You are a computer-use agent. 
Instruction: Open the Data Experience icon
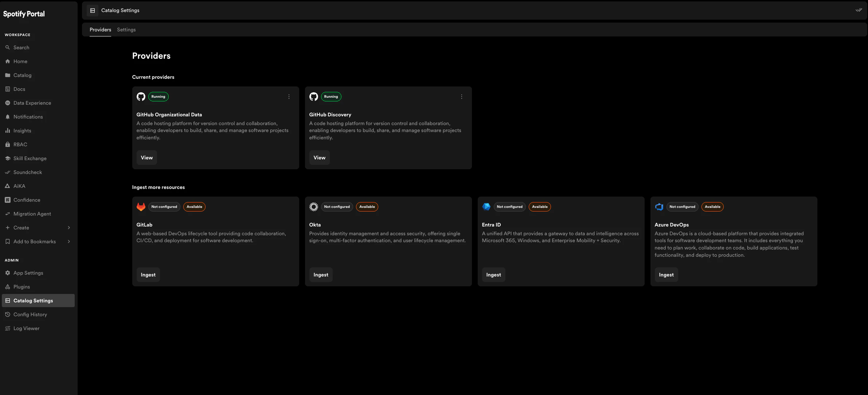point(8,103)
